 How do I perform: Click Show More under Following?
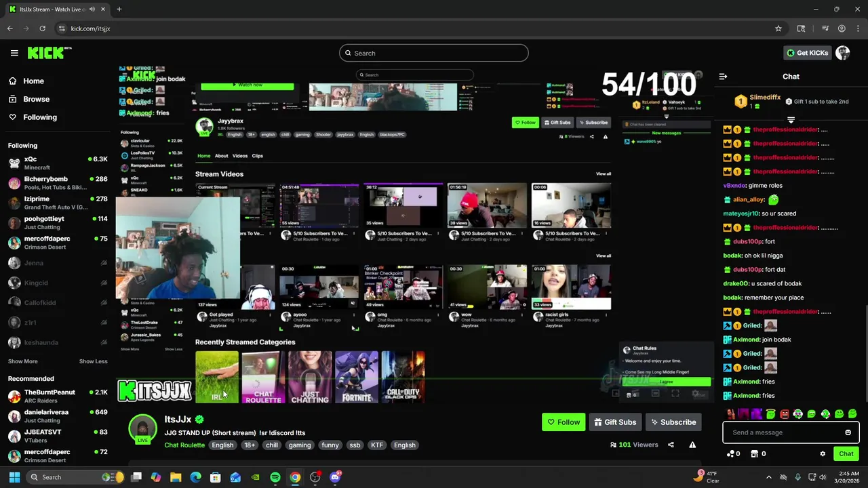[22, 361]
